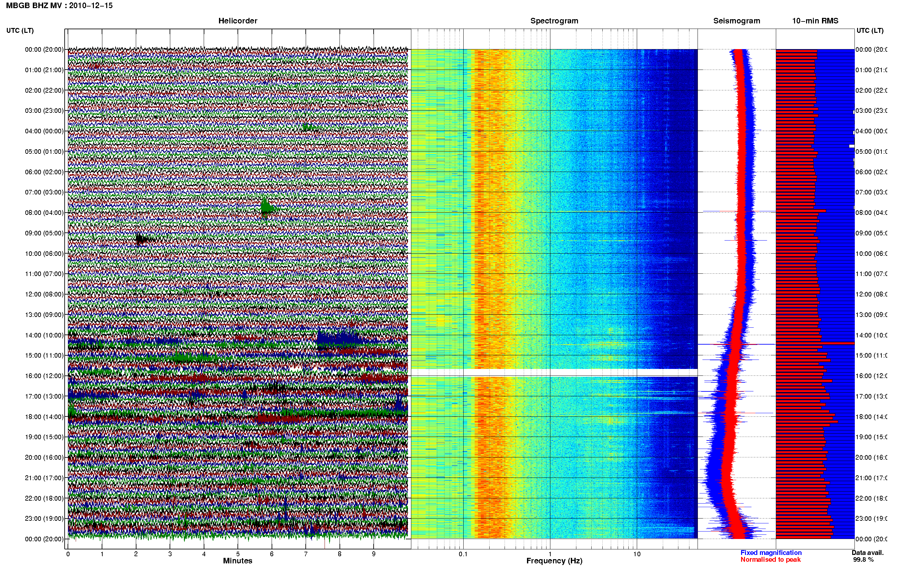Click the 'Data avail.' label
The image size is (924, 578).
(867, 553)
